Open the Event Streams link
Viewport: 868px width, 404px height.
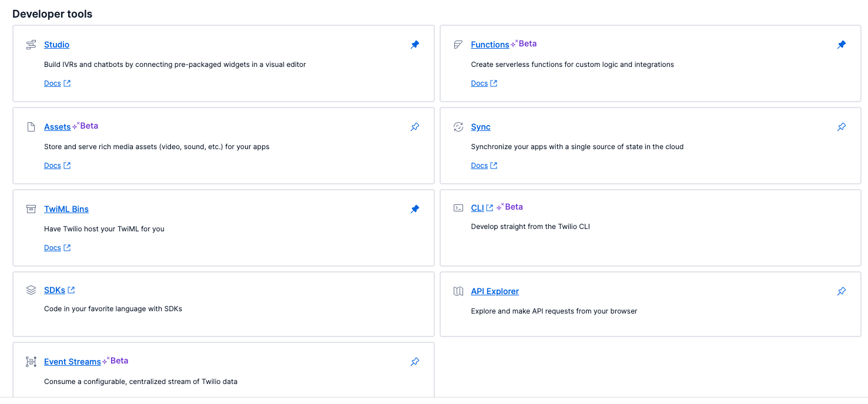pos(72,362)
